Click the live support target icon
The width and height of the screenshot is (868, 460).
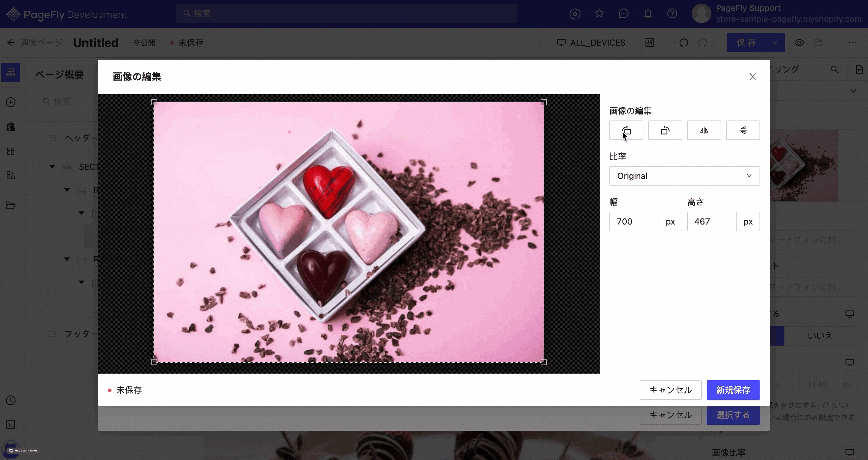pyautogui.click(x=575, y=13)
